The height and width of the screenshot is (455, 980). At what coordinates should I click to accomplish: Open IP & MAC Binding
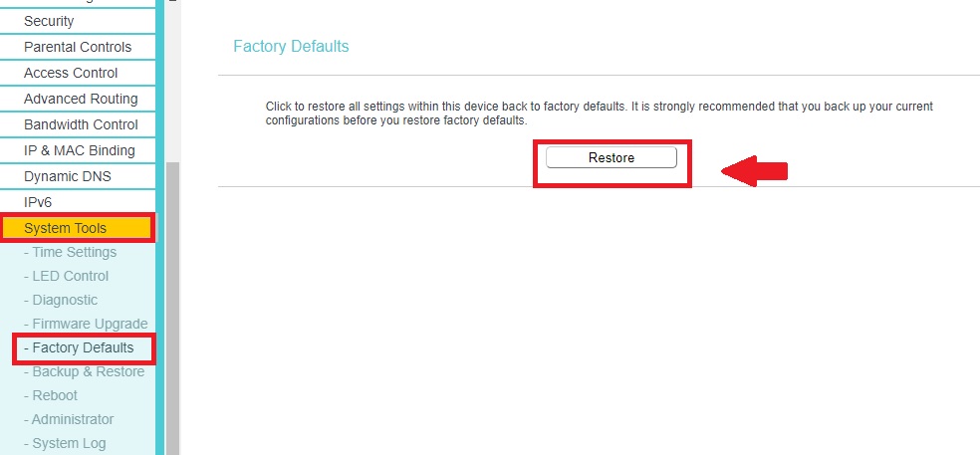coord(78,150)
